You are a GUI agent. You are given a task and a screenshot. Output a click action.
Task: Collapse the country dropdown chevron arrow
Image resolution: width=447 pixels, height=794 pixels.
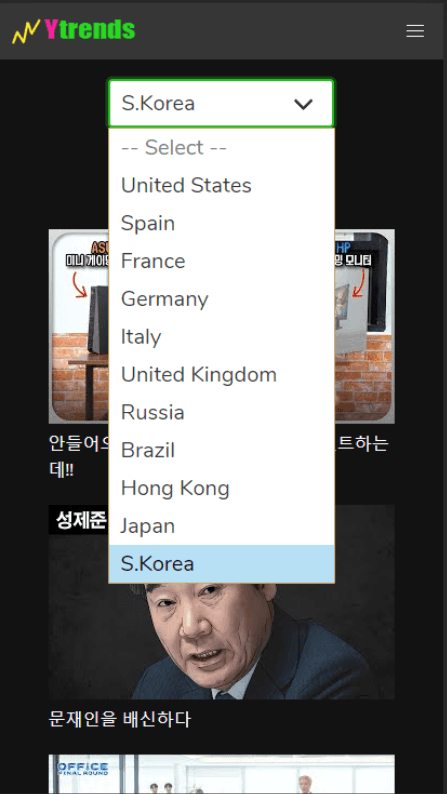[303, 104]
